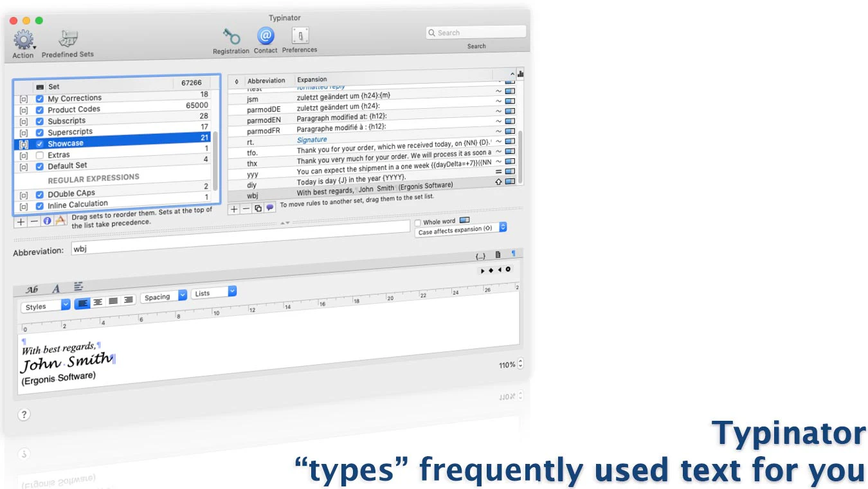The width and height of the screenshot is (868, 489).
Task: Add a new rule with the plus button
Action: 234,209
